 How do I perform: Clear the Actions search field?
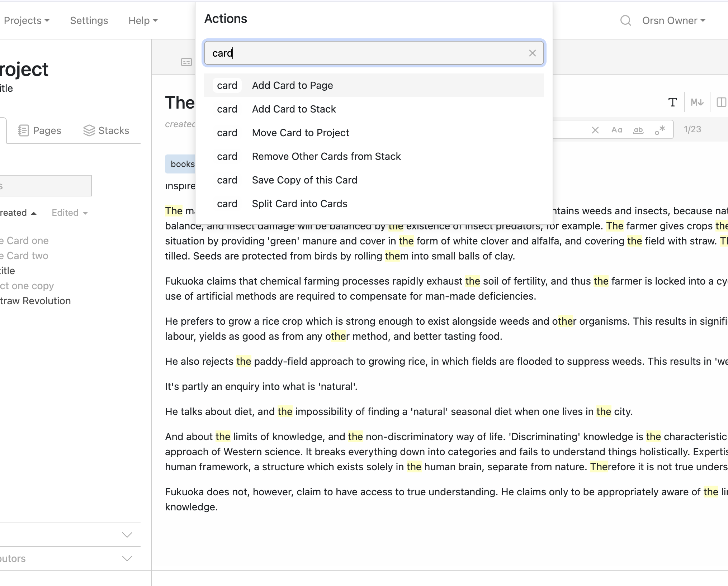532,53
